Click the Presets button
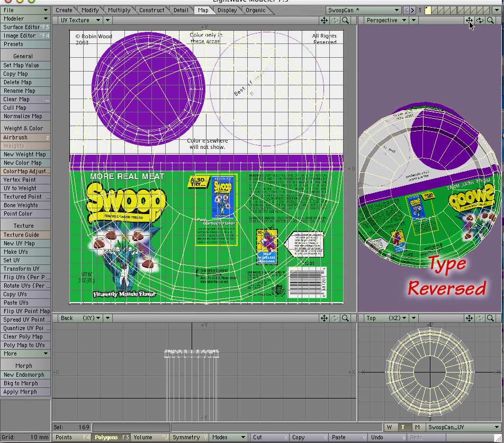Image resolution: width=504 pixels, height=443 pixels. (25, 44)
